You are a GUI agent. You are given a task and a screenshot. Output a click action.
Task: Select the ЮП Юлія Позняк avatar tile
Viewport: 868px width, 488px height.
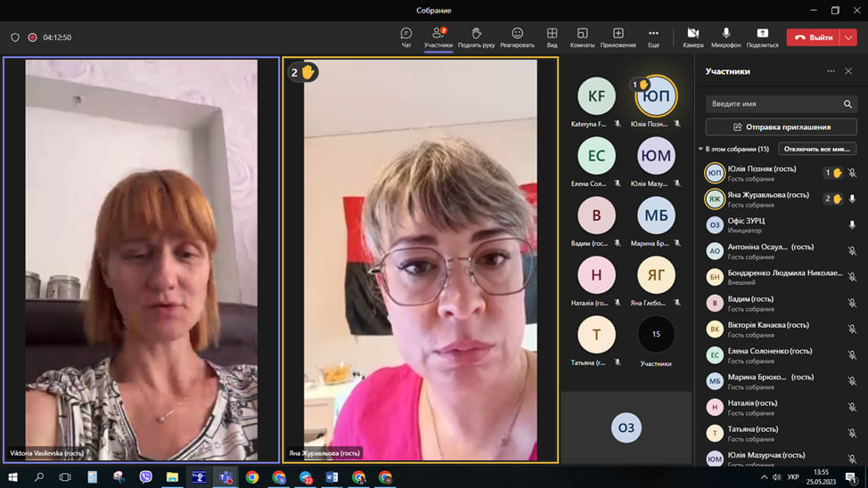coord(656,96)
